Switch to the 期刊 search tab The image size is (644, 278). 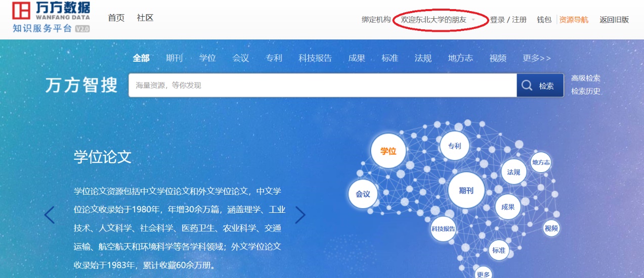pyautogui.click(x=174, y=58)
